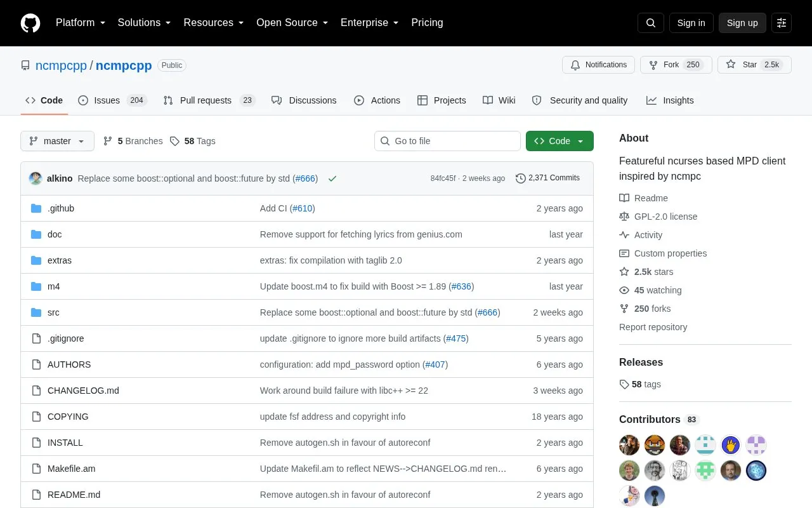812x508 pixels.
Task: Open the Insights tab
Action: (x=670, y=100)
